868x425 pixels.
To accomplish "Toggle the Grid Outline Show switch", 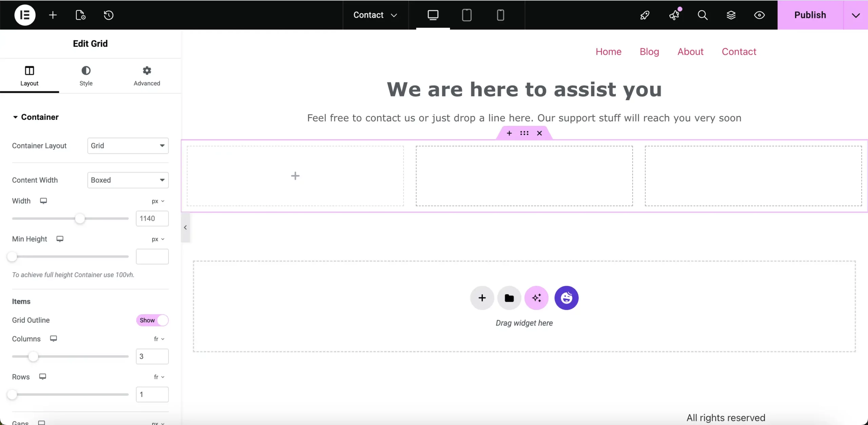I will (x=152, y=320).
